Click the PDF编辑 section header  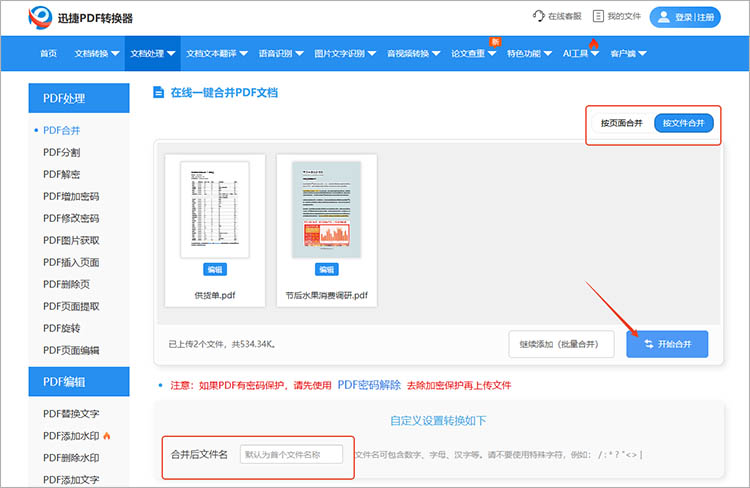tap(79, 381)
